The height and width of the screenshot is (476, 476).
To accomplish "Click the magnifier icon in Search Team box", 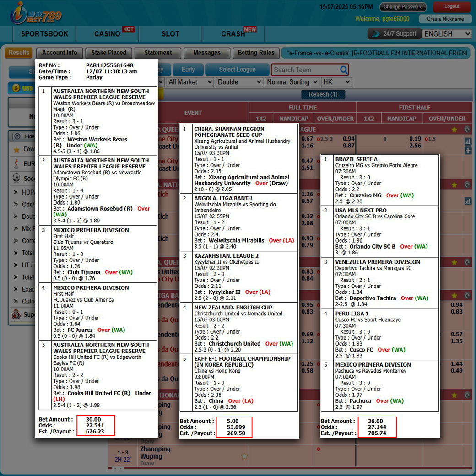I will point(344,70).
